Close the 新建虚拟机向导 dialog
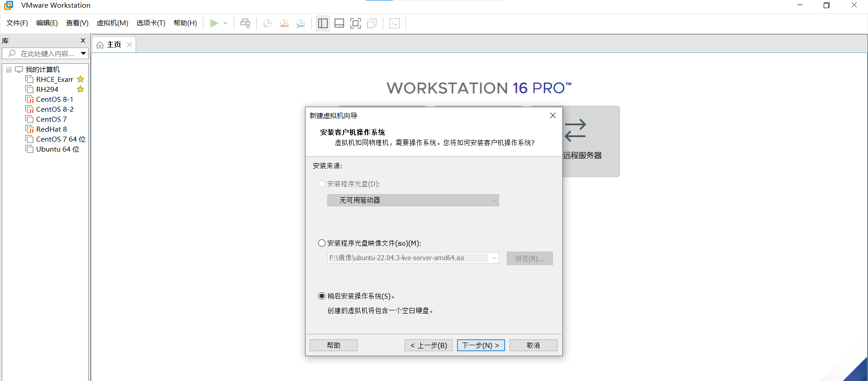 552,115
